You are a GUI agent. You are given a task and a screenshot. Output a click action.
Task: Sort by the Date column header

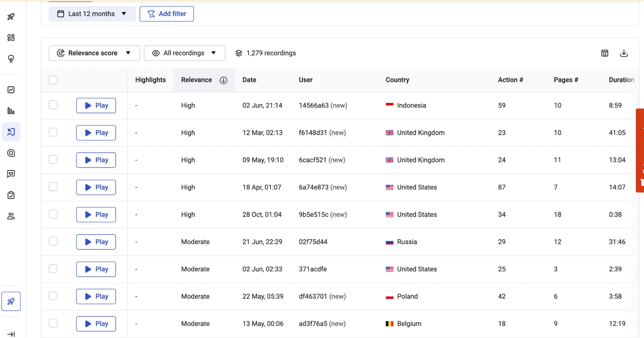[249, 80]
